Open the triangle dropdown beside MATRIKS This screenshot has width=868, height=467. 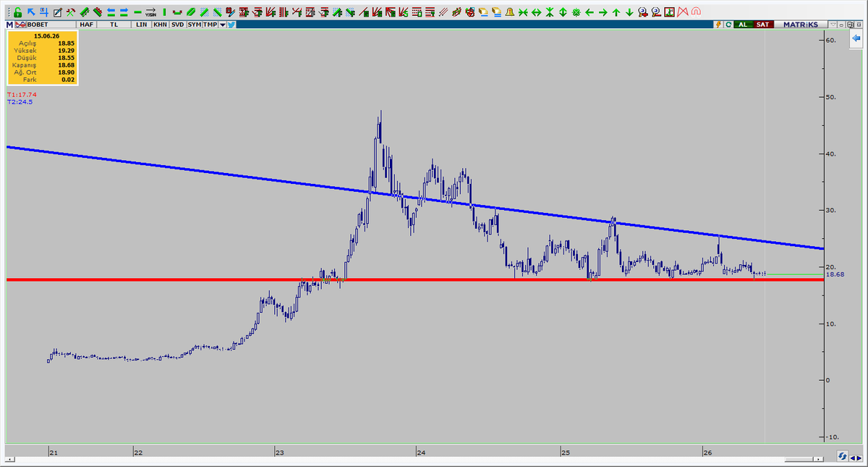(x=833, y=25)
